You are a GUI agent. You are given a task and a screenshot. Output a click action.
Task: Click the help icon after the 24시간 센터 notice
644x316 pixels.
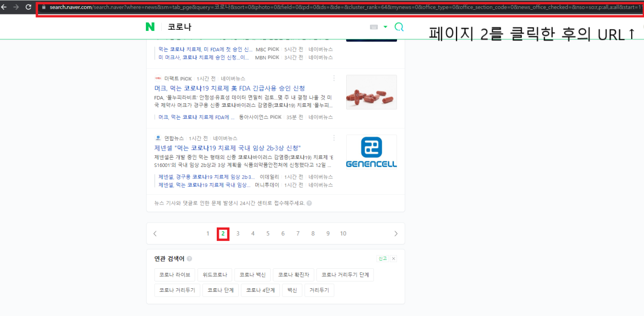tap(309, 203)
